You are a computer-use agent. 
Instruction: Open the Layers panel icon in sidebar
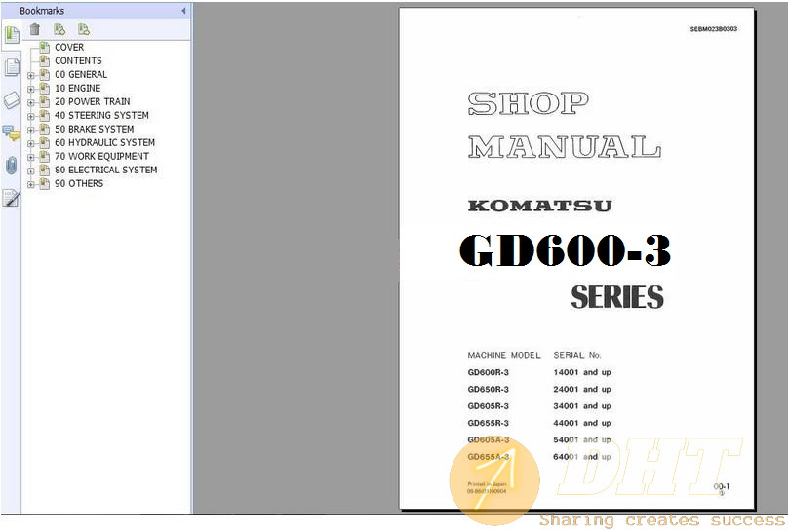click(x=11, y=100)
